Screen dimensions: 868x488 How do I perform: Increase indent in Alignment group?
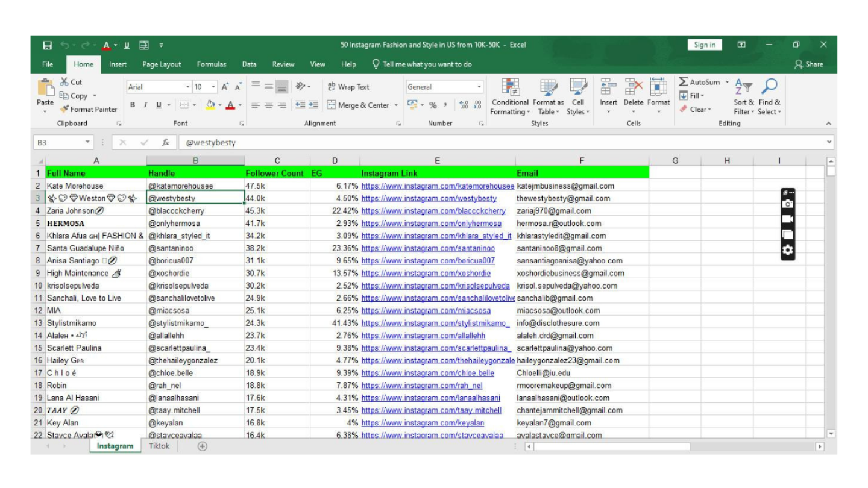point(313,105)
